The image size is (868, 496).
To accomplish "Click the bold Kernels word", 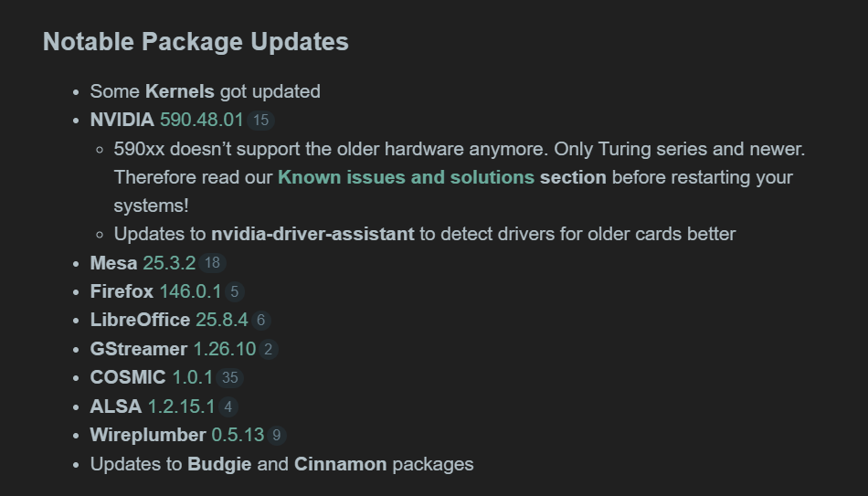I will coord(179,91).
